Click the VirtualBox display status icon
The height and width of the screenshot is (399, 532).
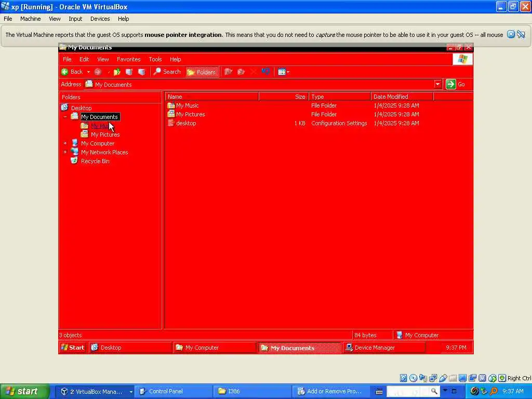coord(462,378)
